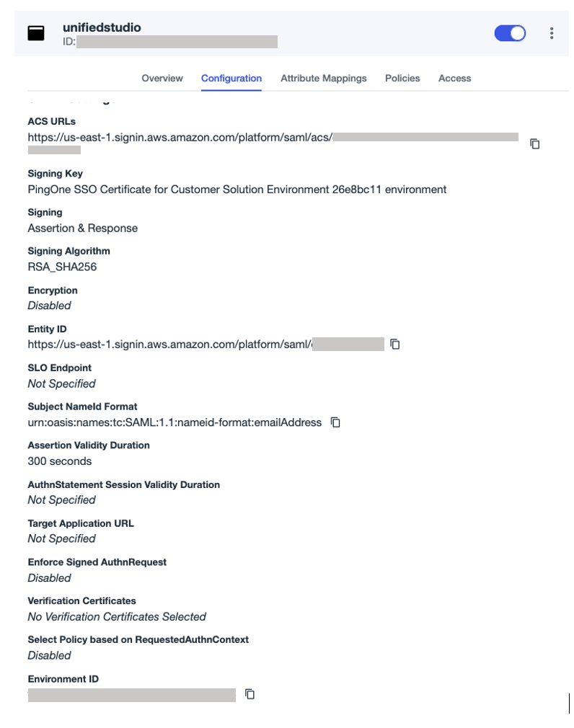This screenshot has height=728, width=574.
Task: Click the redacted Environment ID field
Action: pyautogui.click(x=131, y=694)
